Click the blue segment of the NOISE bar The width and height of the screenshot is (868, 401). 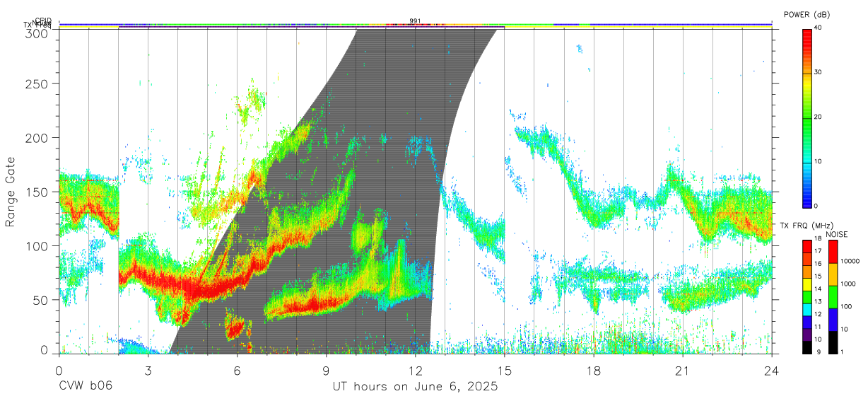833,320
